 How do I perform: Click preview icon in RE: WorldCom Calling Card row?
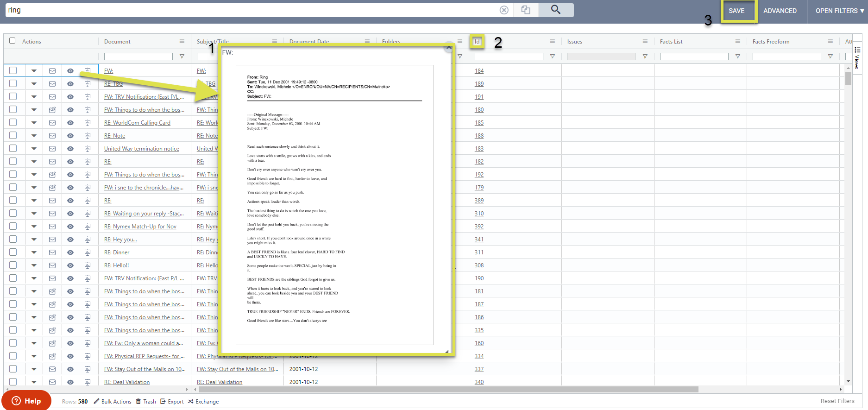pyautogui.click(x=88, y=123)
